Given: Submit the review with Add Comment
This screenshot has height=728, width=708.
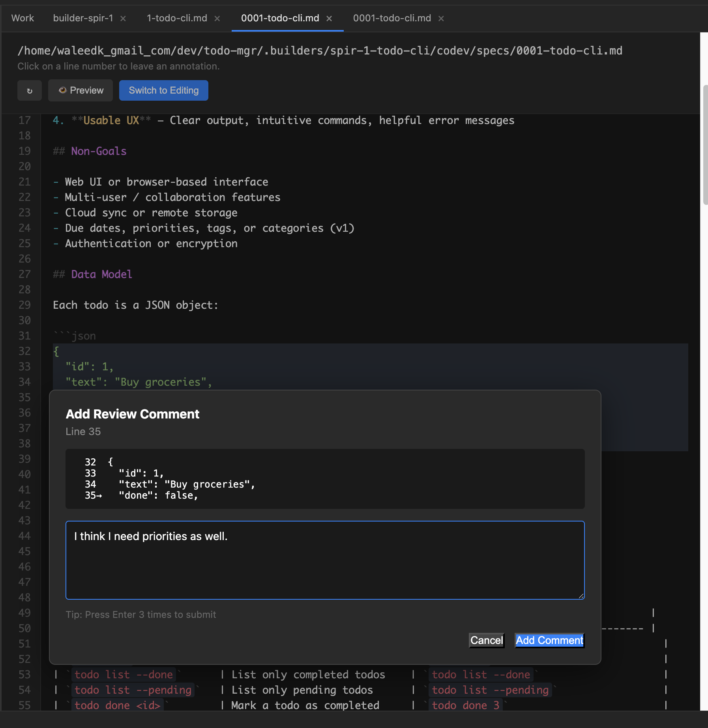Looking at the screenshot, I should (x=549, y=640).
